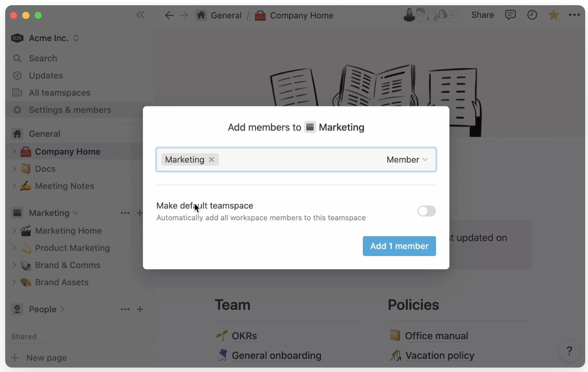
Task: Open the Search sidebar item
Action: coord(43,58)
